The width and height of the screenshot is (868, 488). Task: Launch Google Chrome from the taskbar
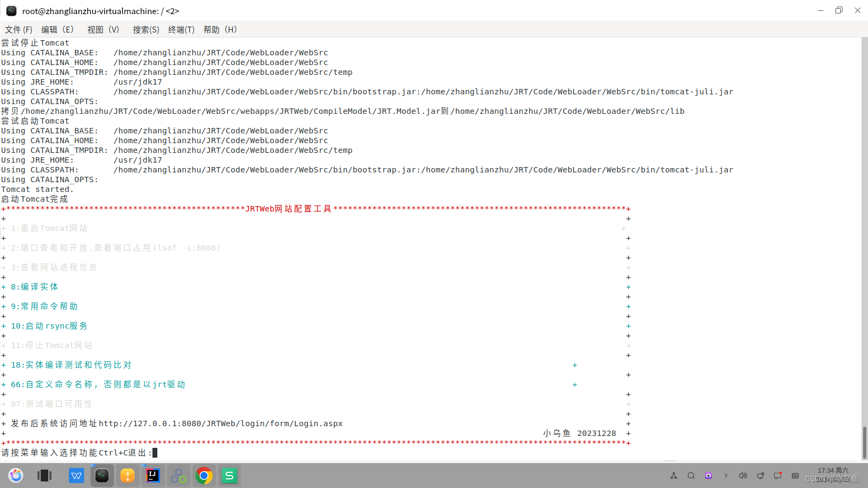click(x=204, y=476)
